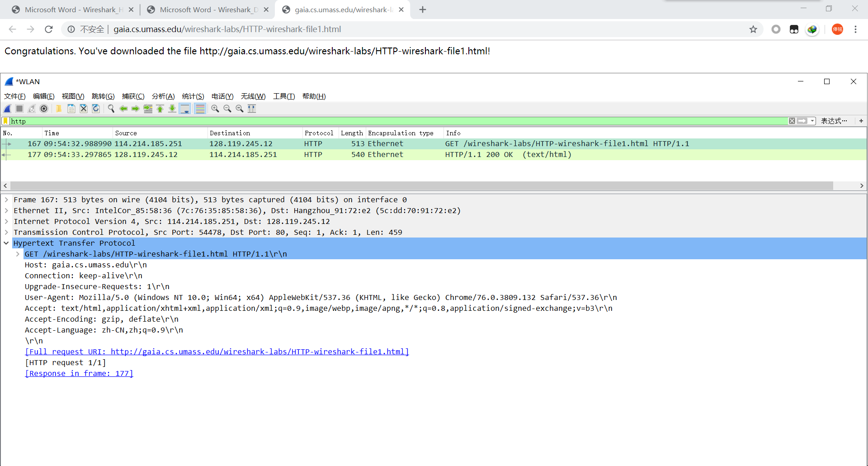Open the 视图(V) menu

73,96
